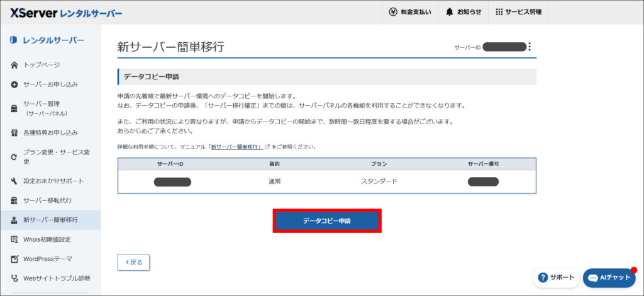
Task: Open サーバーお申し込み in the sidebar
Action: (x=50, y=84)
